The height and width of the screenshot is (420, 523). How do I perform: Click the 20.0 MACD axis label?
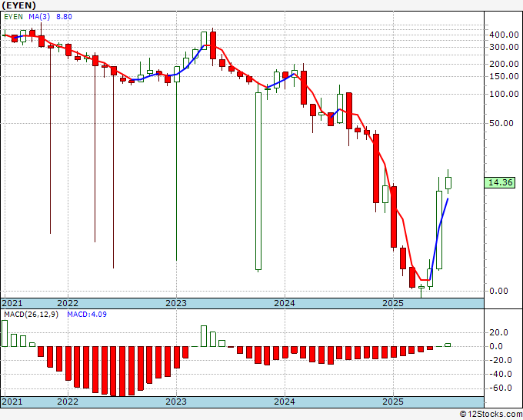(x=498, y=332)
